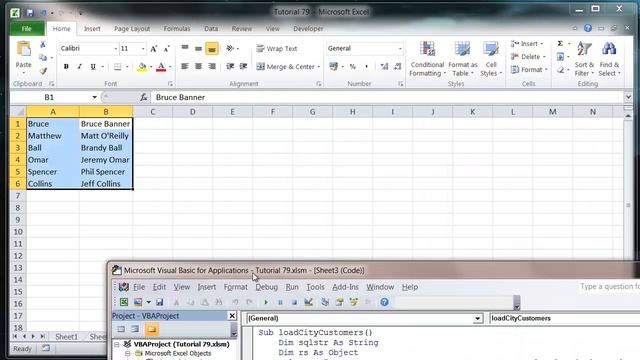The image size is (640, 360).
Task: Switch to the Formulas ribbon tab
Action: pos(177,29)
